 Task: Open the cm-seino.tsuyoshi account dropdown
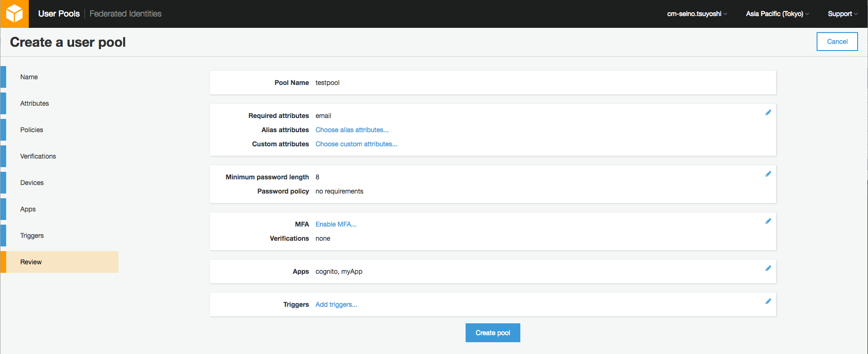pos(697,14)
